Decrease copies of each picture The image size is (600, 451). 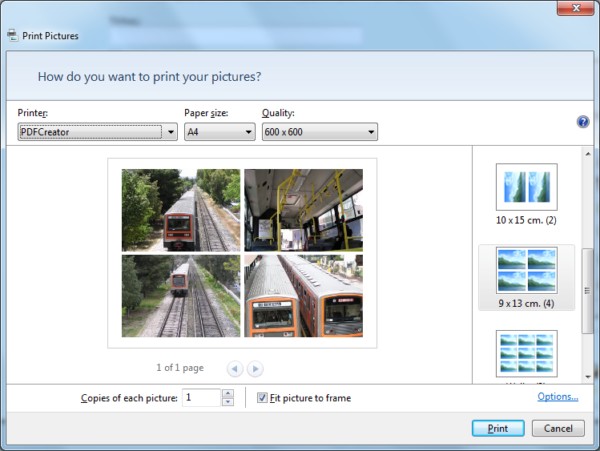click(x=228, y=402)
